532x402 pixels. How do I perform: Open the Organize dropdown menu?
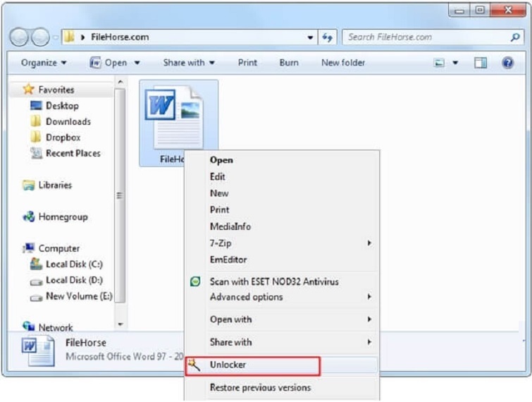coord(44,63)
